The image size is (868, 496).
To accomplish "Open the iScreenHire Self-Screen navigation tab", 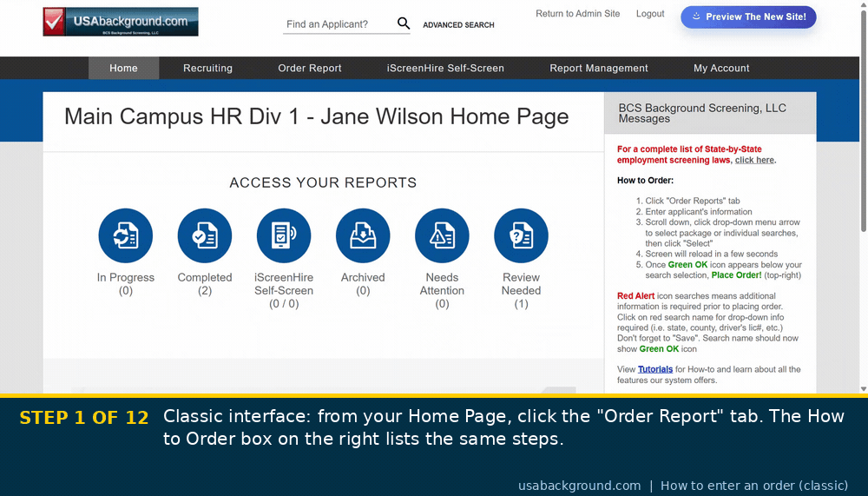I will 445,68.
